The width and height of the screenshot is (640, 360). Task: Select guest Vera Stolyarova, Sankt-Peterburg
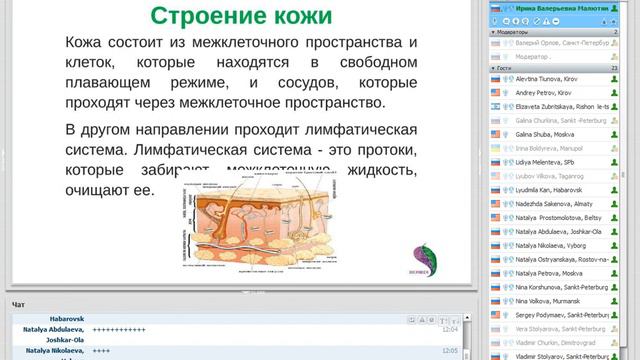[554, 329]
